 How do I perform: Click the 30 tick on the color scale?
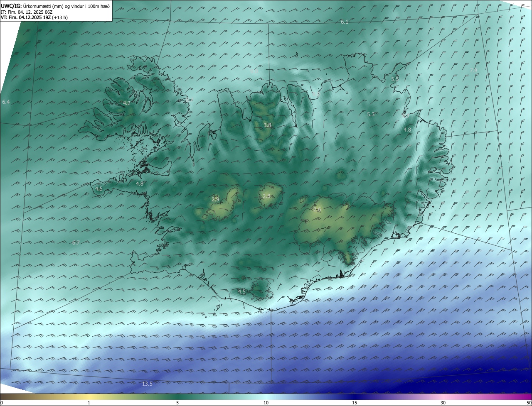(x=443, y=403)
